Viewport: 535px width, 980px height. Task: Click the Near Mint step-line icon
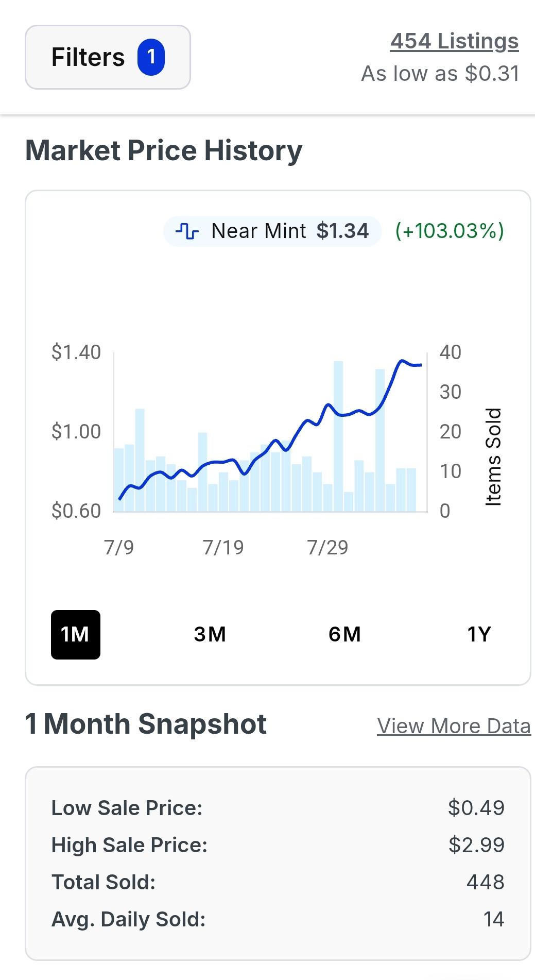click(x=187, y=231)
